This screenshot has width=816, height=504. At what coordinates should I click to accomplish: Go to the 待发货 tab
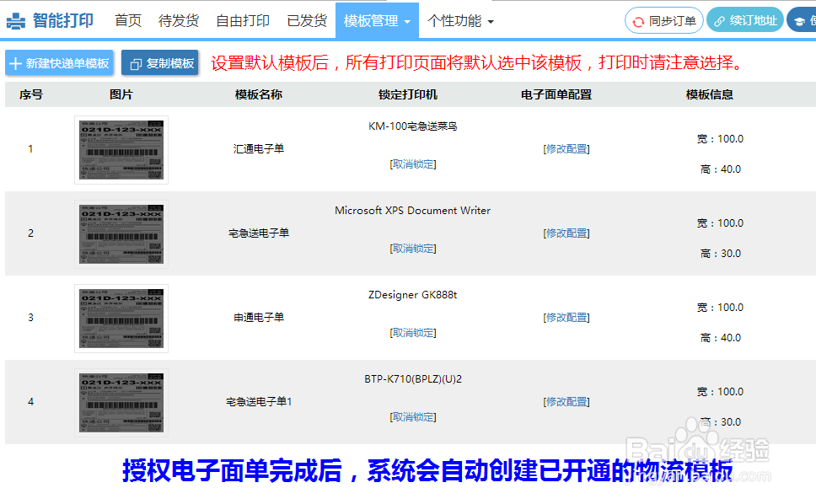179,21
